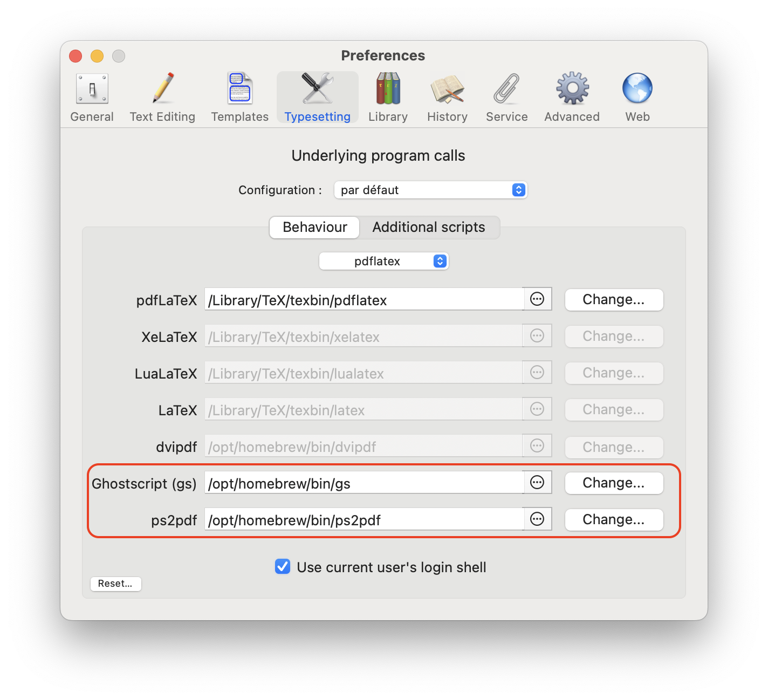The width and height of the screenshot is (768, 700).
Task: Click the ellipsis button in the dvipdf row
Action: coord(537,446)
